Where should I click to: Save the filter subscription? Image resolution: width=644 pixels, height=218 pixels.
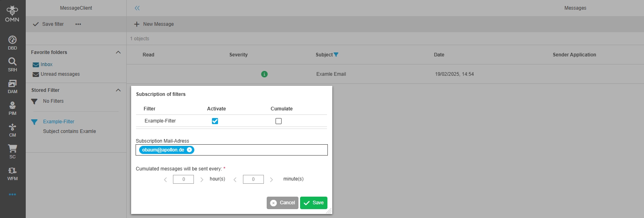pos(314,203)
